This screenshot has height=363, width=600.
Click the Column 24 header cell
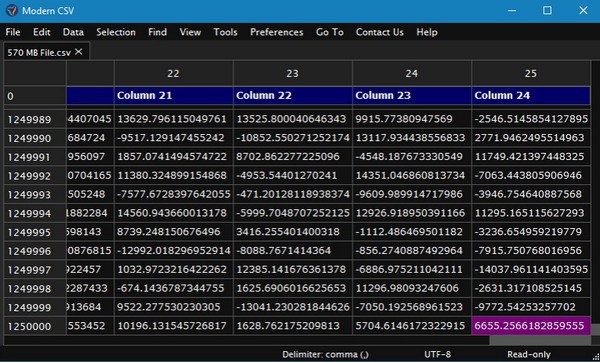click(531, 96)
